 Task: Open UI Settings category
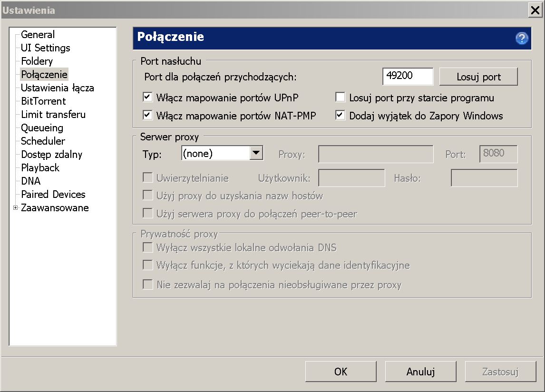[46, 48]
